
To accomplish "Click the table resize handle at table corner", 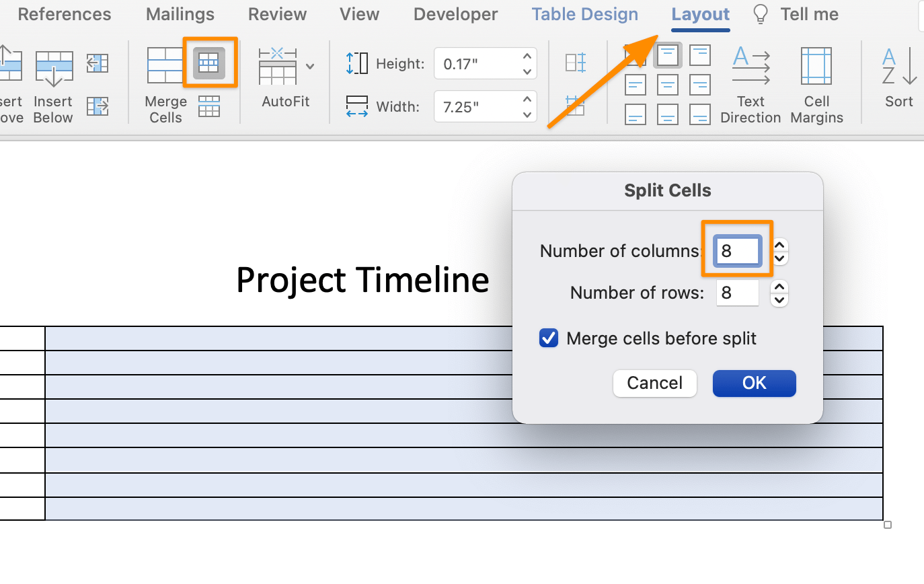I will (x=888, y=525).
